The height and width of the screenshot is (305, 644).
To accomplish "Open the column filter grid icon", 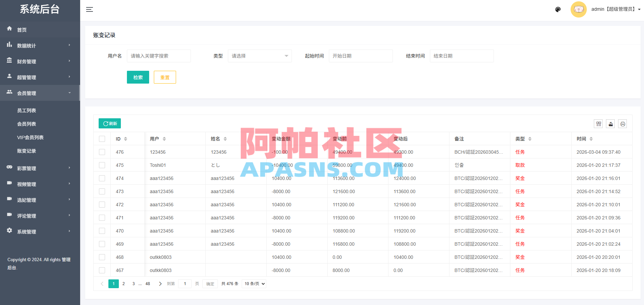I will coord(599,124).
